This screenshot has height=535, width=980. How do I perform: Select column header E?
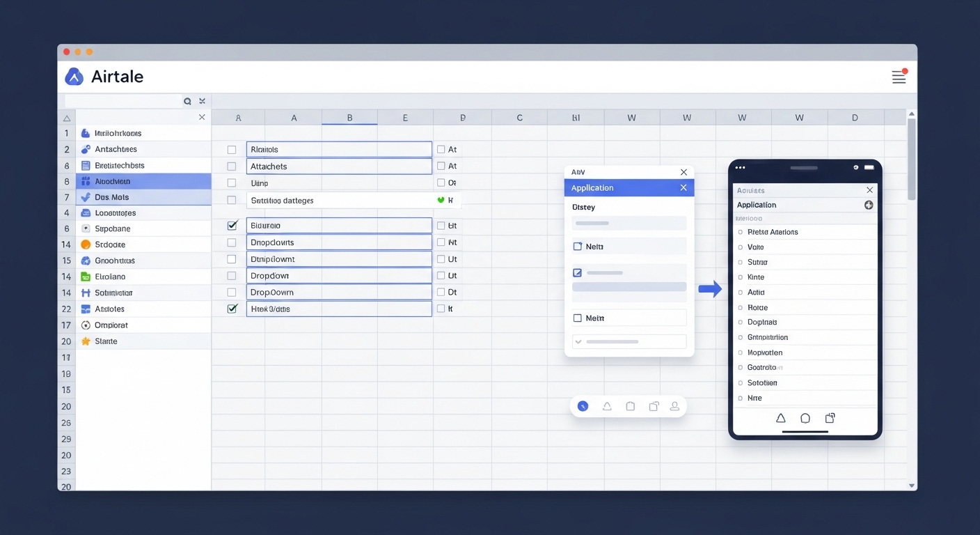pyautogui.click(x=405, y=118)
